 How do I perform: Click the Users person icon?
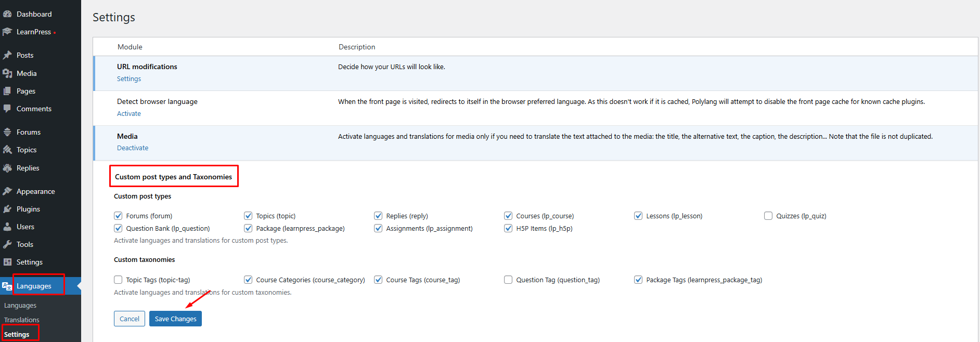coord(7,227)
